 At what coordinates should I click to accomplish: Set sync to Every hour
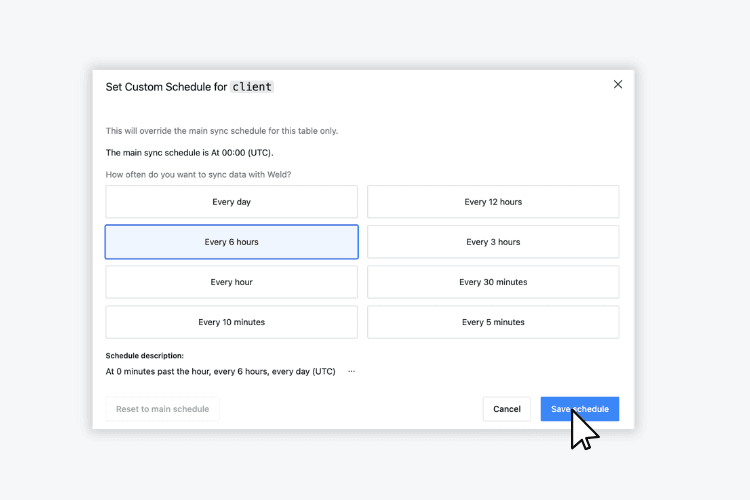(x=231, y=282)
